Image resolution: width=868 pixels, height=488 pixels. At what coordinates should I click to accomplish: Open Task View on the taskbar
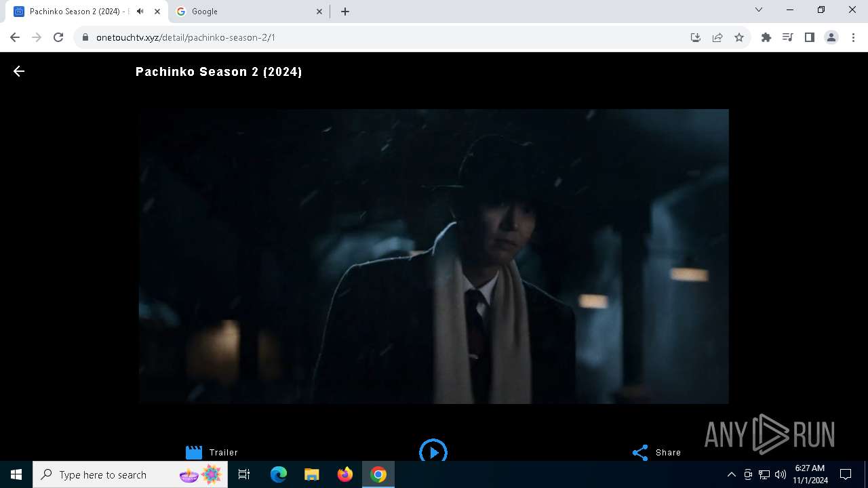tap(244, 474)
